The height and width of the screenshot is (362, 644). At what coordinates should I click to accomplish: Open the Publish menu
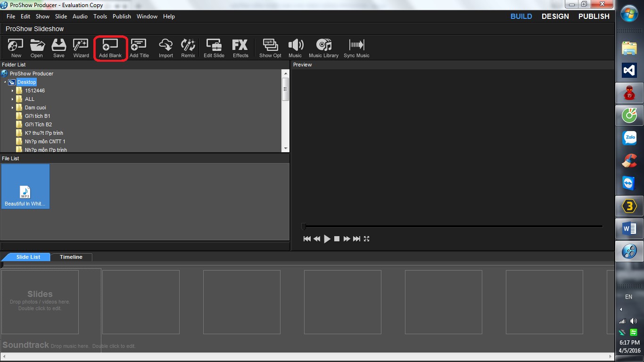[122, 16]
